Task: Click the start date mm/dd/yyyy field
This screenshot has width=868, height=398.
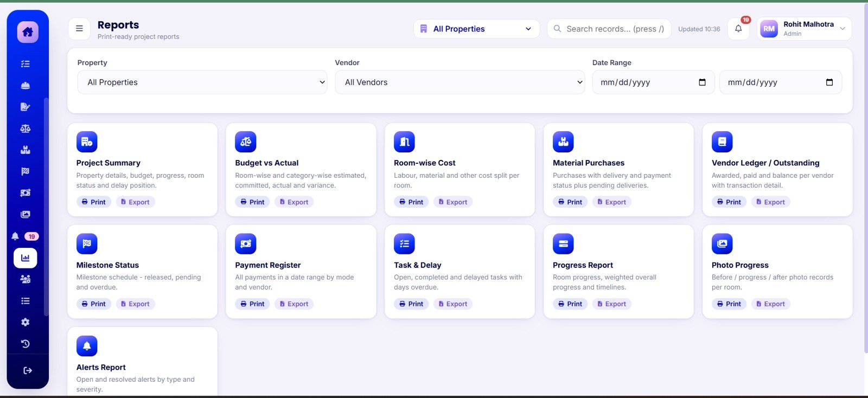Action: click(x=654, y=82)
